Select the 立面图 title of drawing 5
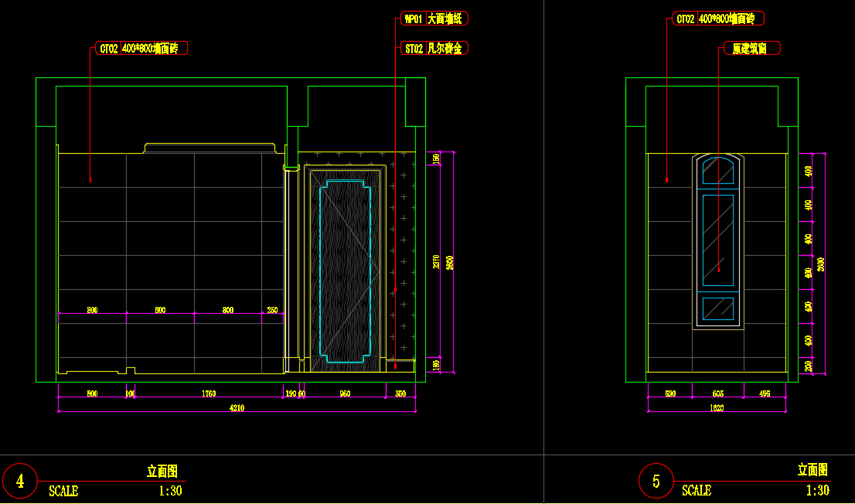855x504 pixels. [812, 469]
